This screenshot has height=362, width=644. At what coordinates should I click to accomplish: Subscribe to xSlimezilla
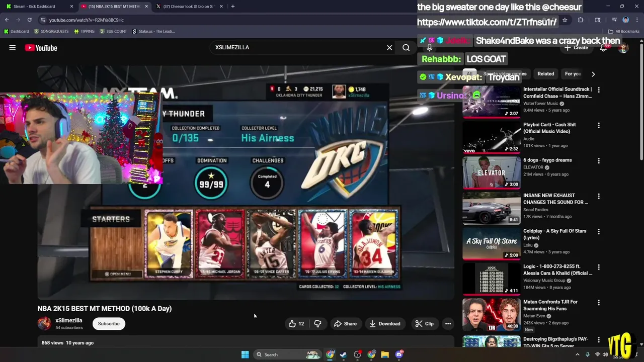click(109, 324)
